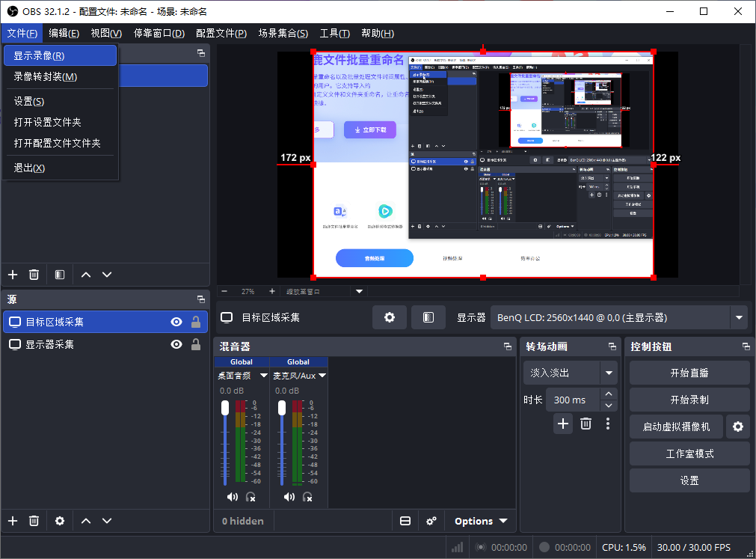Pop out the scenes dock panel
The height and width of the screenshot is (559, 756).
click(x=201, y=53)
